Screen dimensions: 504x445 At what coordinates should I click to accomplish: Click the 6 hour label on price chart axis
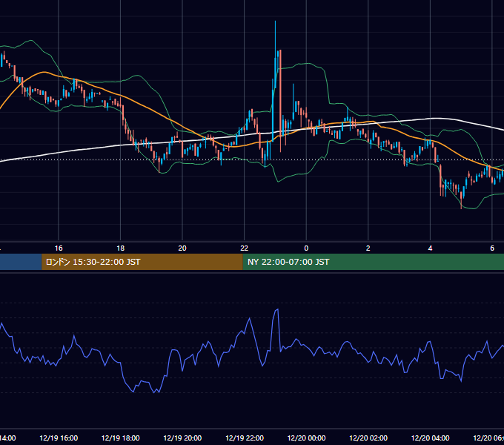click(492, 248)
